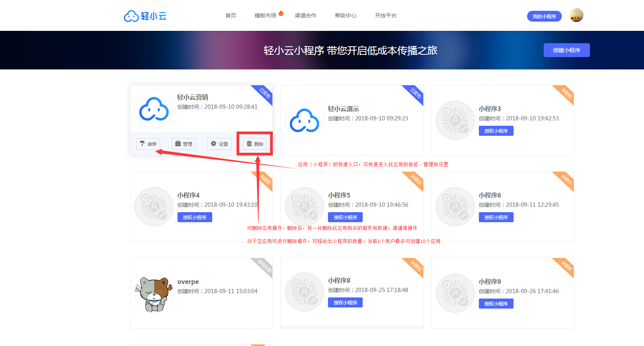The width and height of the screenshot is (644, 346).
Task: Click 授权小程序 button for 小程序4
Action: coord(195,217)
